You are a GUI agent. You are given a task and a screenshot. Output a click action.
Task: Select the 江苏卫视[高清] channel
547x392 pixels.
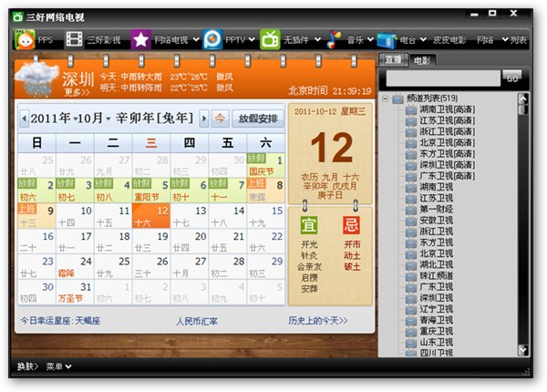click(447, 120)
